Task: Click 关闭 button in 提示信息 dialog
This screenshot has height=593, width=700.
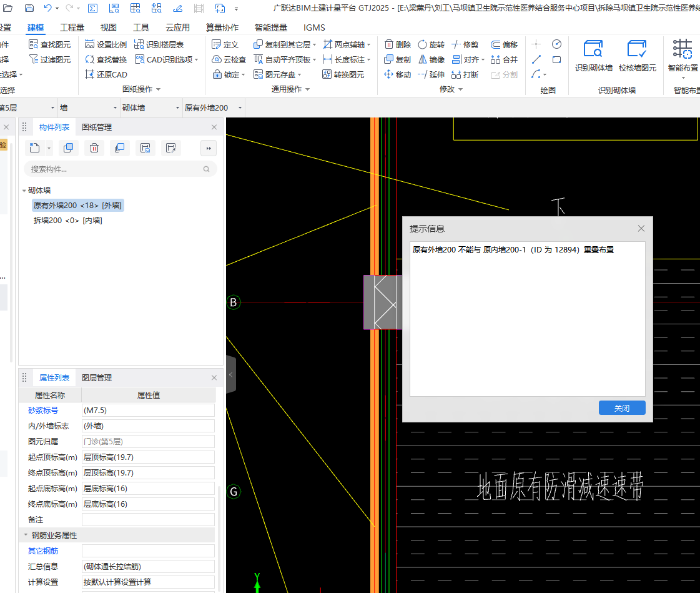Action: coord(622,408)
